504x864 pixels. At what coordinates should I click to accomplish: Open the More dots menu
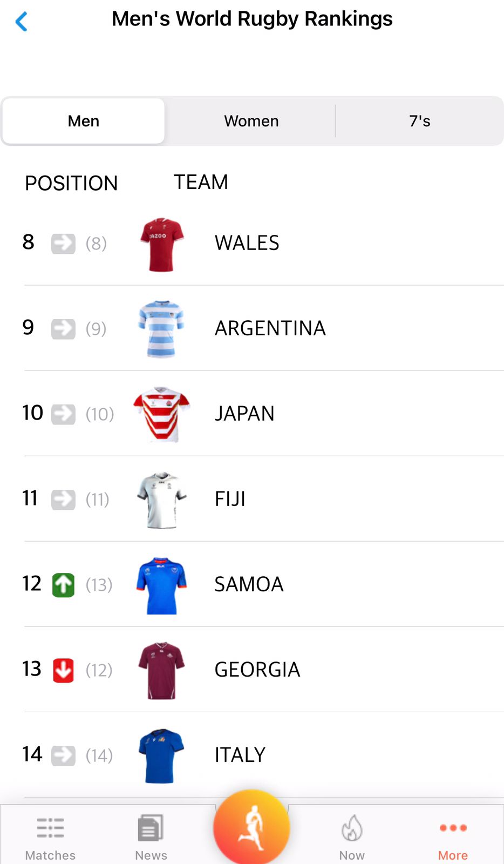point(453,828)
